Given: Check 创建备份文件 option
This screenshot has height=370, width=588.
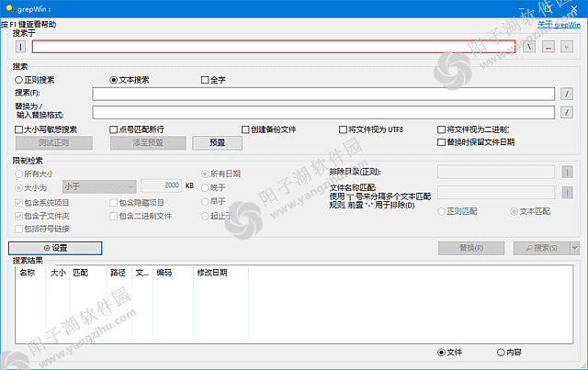Looking at the screenshot, I should tap(269, 129).
